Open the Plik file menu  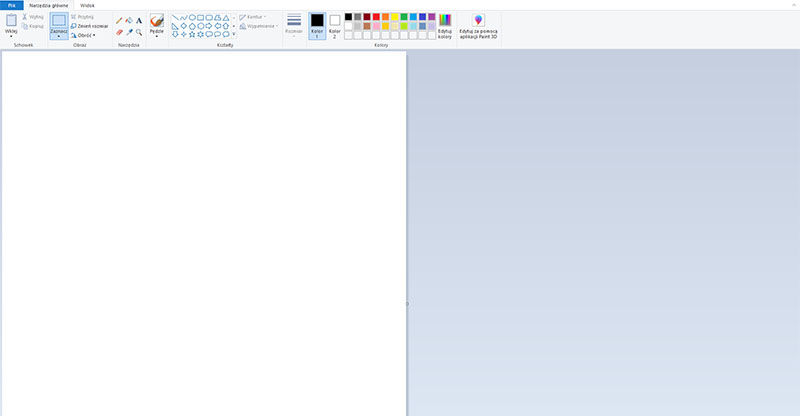[12, 5]
